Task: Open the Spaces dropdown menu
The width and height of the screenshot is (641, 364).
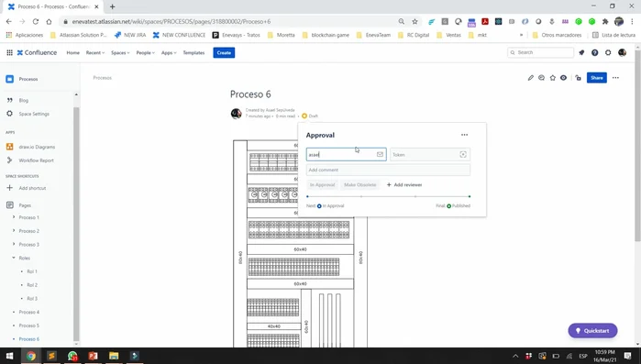Action: (x=120, y=52)
